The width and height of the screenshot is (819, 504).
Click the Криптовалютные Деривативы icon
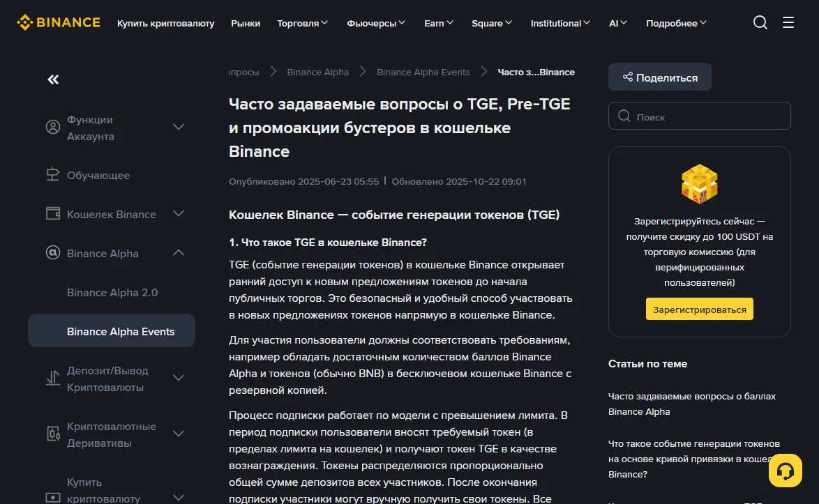pos(53,434)
